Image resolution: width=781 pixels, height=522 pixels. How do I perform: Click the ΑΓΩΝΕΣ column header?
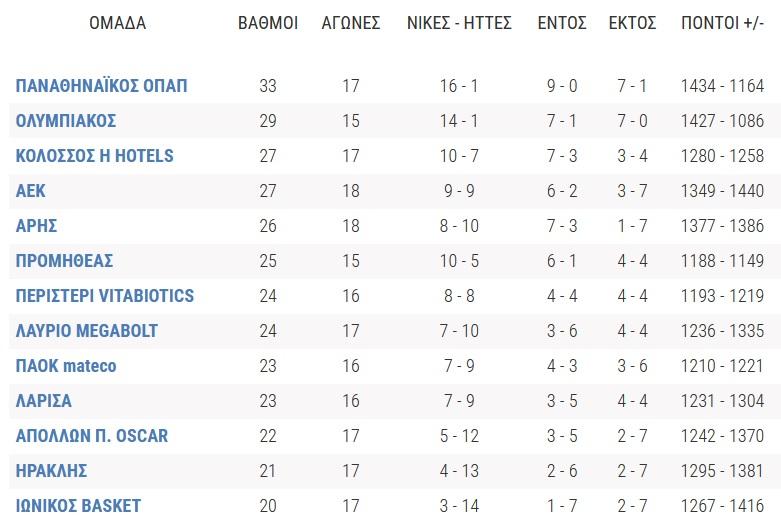point(351,23)
